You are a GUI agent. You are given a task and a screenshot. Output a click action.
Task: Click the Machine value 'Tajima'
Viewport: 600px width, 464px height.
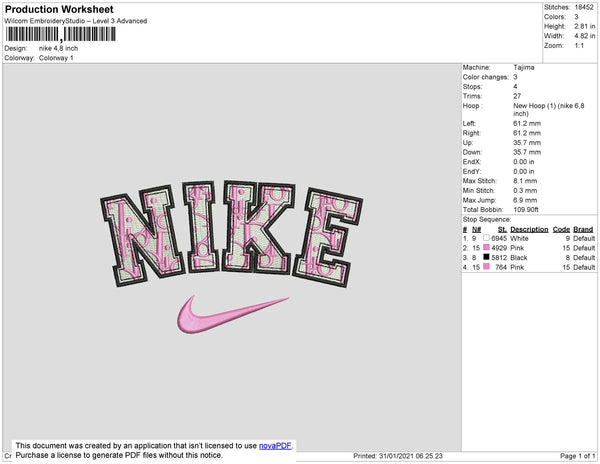pyautogui.click(x=524, y=67)
